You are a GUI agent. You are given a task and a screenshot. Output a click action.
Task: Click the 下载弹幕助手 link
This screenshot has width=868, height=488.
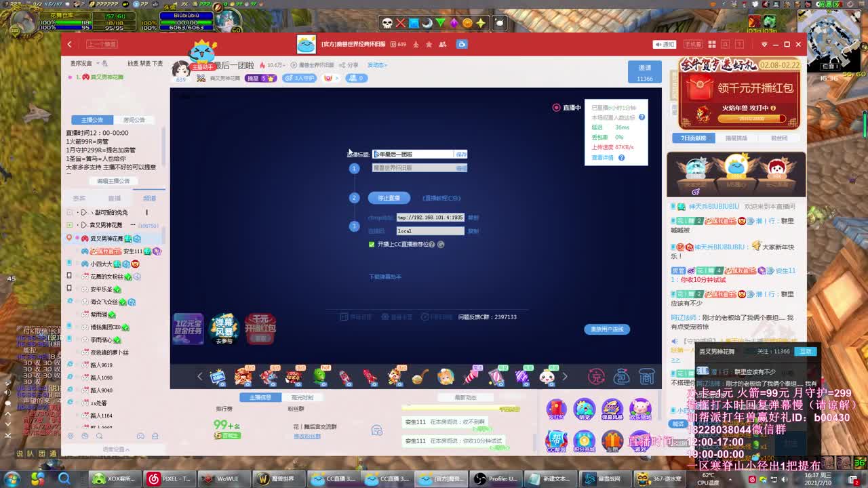tap(385, 277)
